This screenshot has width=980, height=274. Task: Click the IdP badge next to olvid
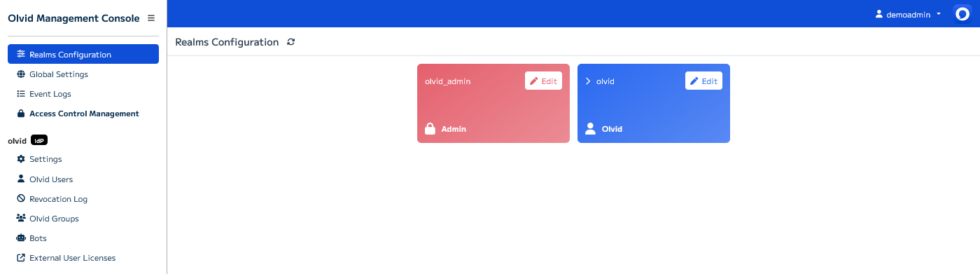(x=39, y=140)
